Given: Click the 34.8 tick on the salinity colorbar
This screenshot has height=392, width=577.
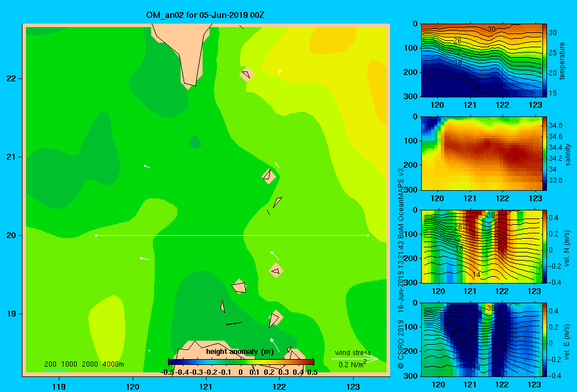Looking at the screenshot, I should [x=555, y=126].
